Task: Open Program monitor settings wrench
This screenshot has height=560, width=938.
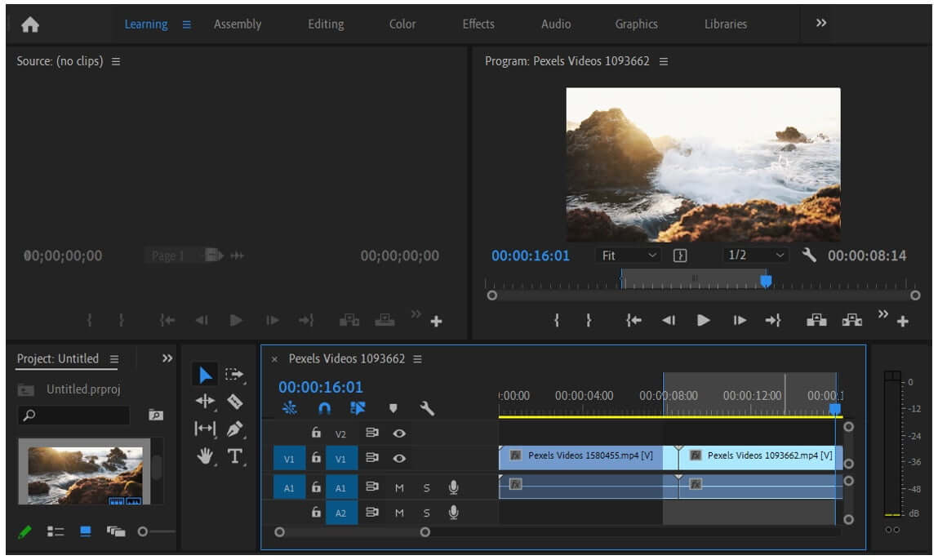Action: (809, 256)
